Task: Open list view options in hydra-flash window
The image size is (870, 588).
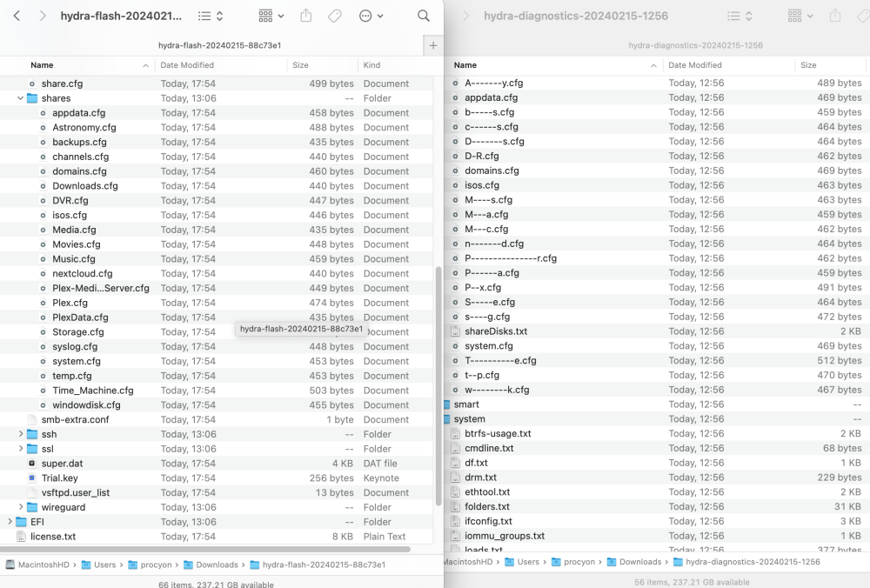Action: click(211, 16)
